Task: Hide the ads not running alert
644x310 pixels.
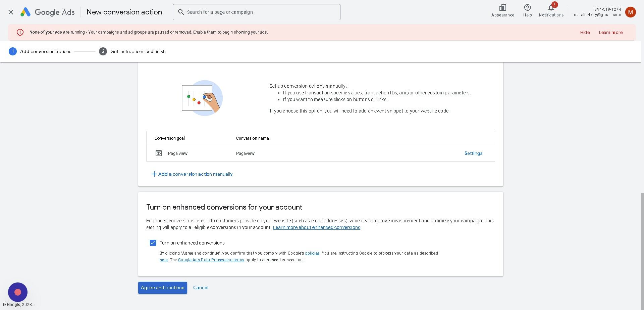Action: tap(585, 33)
